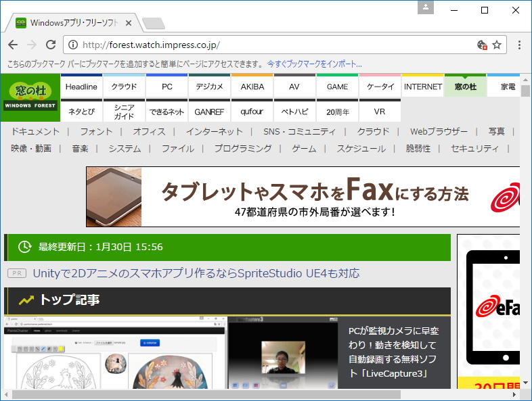Screen dimensions: 532x401
Task: Open the SNS・コミュニティ category link
Action: pos(300,131)
